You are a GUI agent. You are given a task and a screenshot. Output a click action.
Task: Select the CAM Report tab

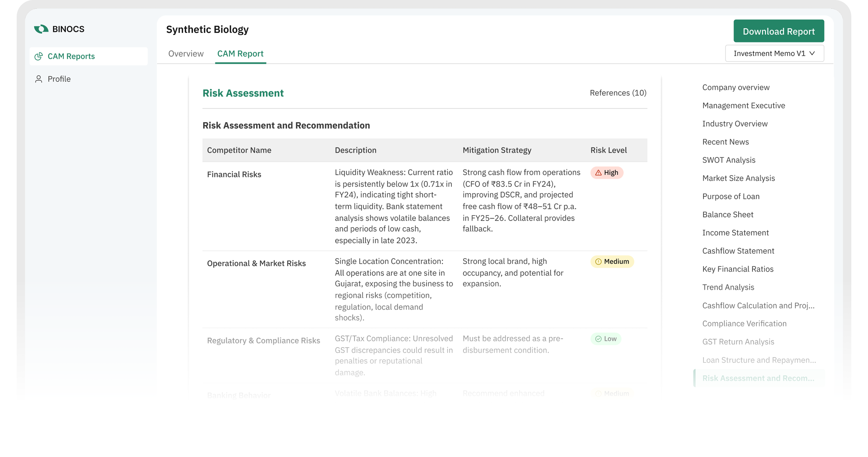[x=240, y=54]
